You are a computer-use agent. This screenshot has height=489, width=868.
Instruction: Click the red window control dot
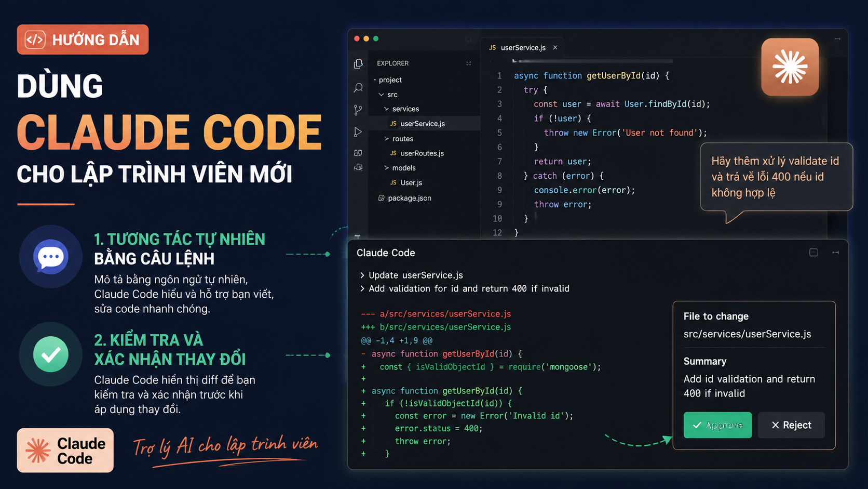pyautogui.click(x=357, y=38)
